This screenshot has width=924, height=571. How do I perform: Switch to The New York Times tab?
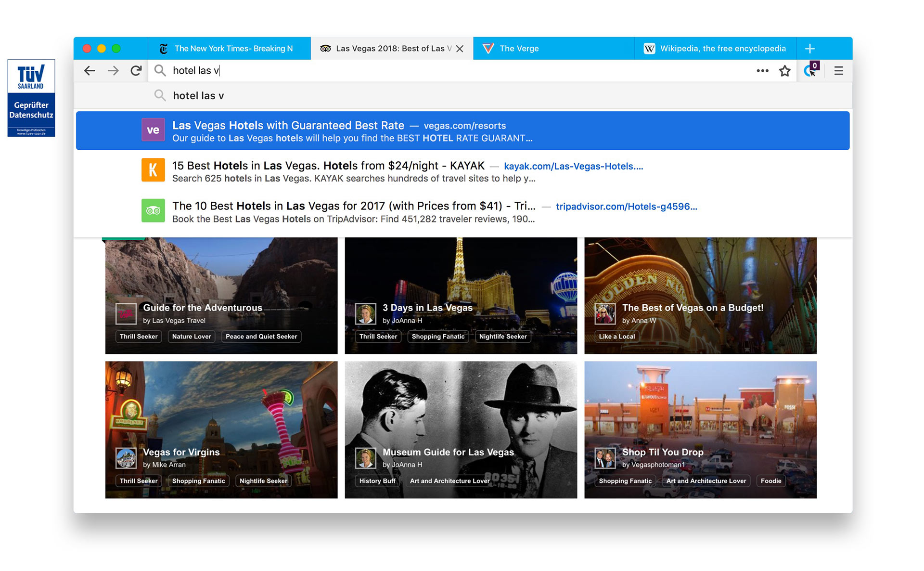tap(230, 49)
